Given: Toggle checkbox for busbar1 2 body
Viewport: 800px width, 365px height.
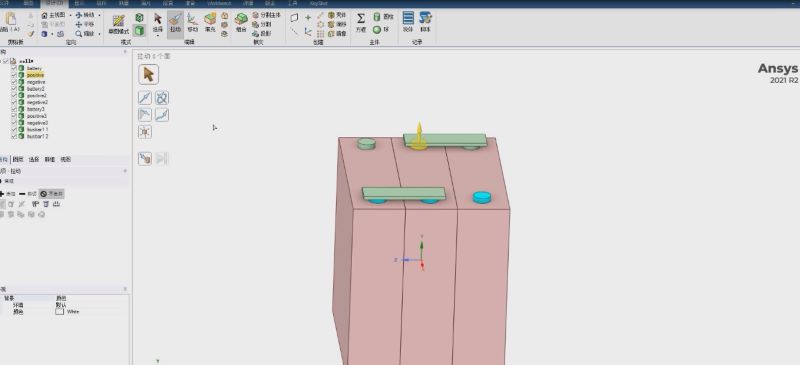Looking at the screenshot, I should click(x=14, y=136).
